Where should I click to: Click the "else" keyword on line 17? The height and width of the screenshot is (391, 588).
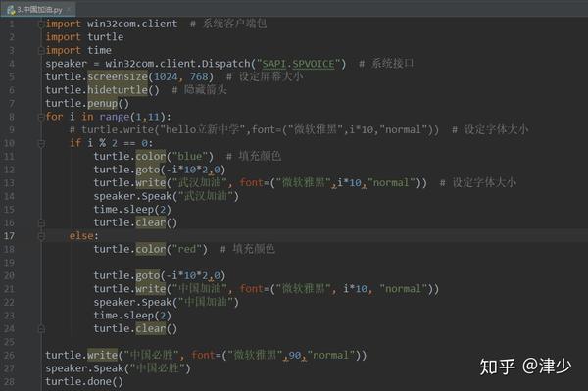pyautogui.click(x=81, y=236)
